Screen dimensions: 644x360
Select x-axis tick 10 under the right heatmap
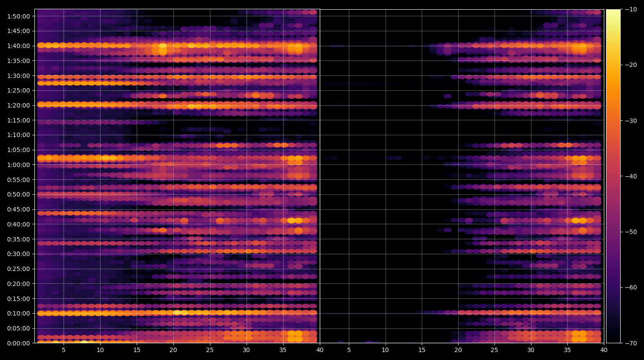386,350
